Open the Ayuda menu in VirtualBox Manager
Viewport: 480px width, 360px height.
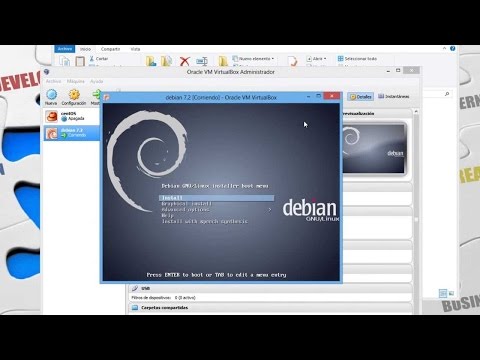point(97,81)
